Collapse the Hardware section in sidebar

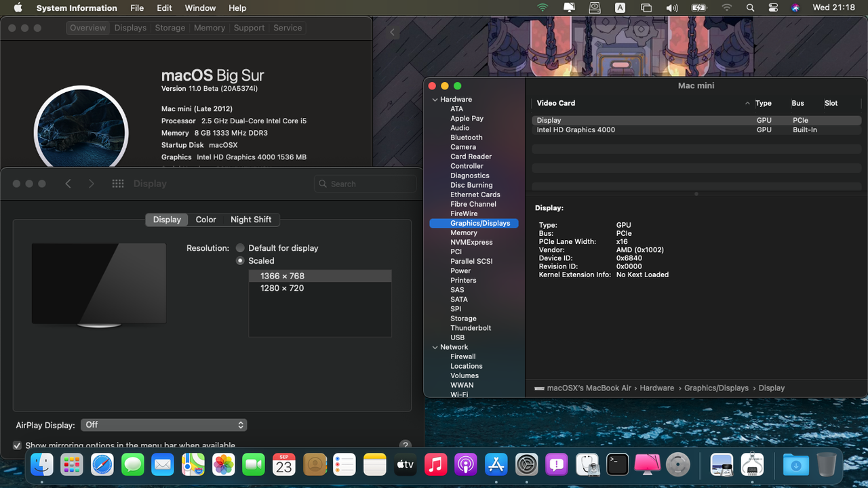point(435,100)
